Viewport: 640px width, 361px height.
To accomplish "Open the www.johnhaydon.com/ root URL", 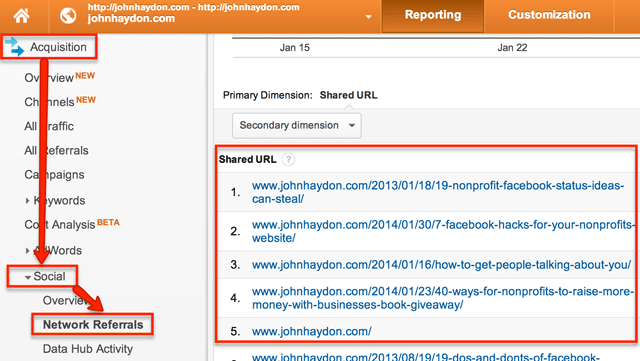I will (x=311, y=331).
